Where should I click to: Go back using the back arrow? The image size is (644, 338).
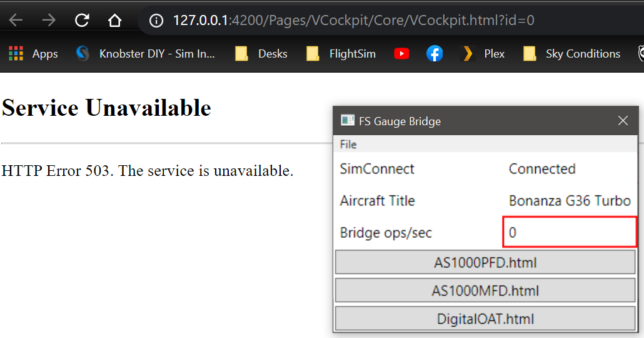[x=16, y=20]
